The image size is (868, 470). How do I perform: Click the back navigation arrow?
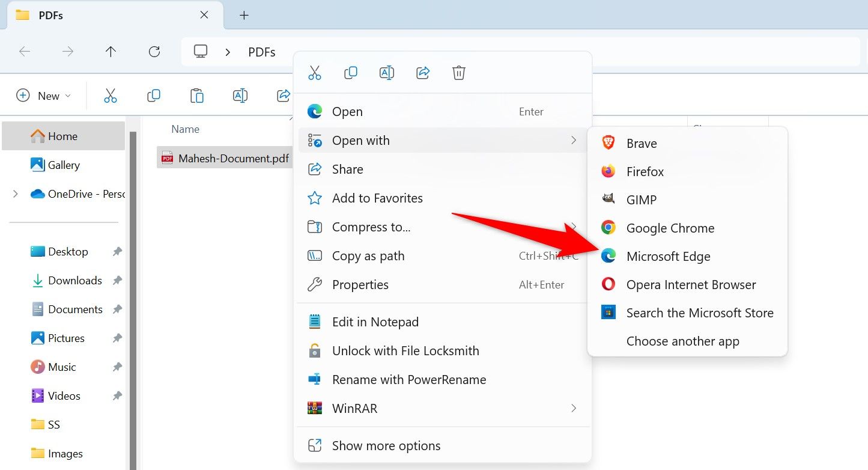tap(25, 52)
